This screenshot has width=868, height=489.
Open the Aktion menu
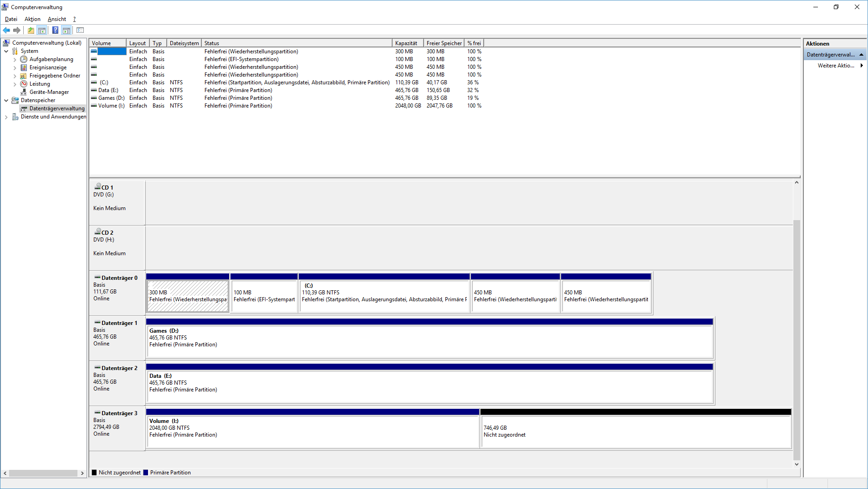coord(32,19)
